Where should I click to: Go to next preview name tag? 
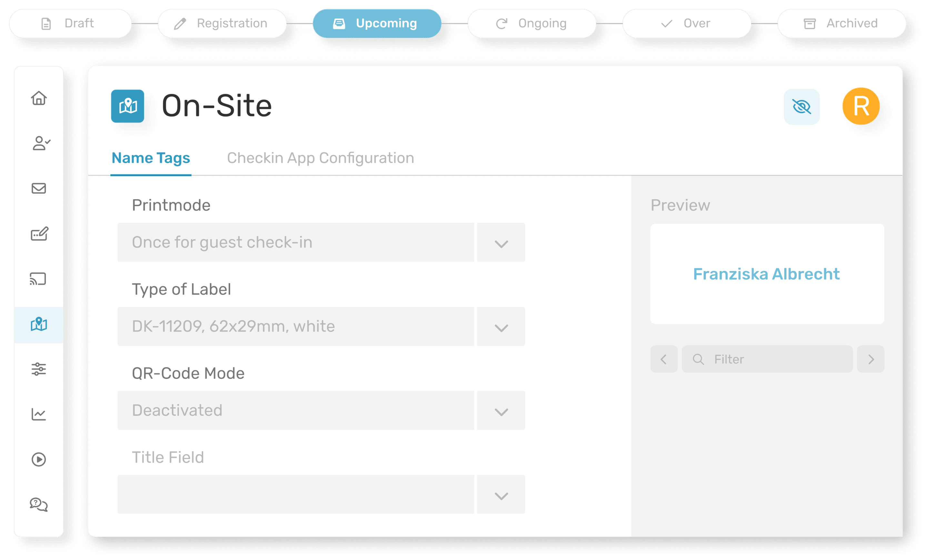871,359
